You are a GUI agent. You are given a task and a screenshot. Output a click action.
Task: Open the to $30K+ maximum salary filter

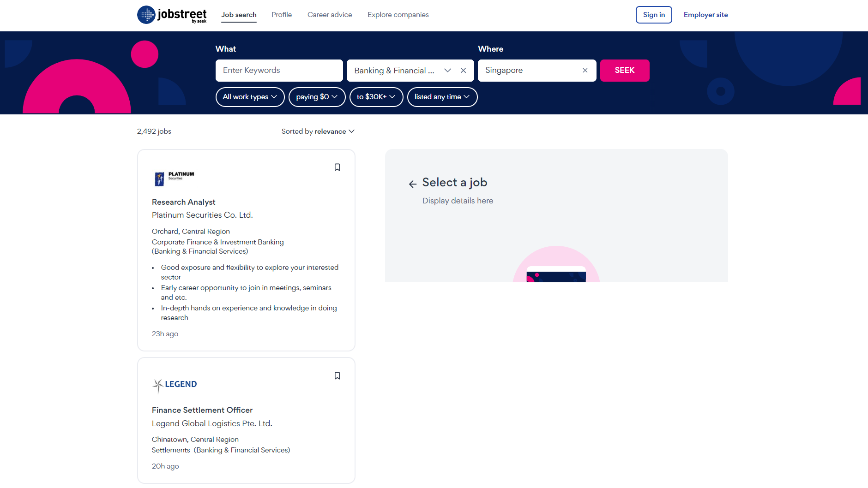[376, 97]
